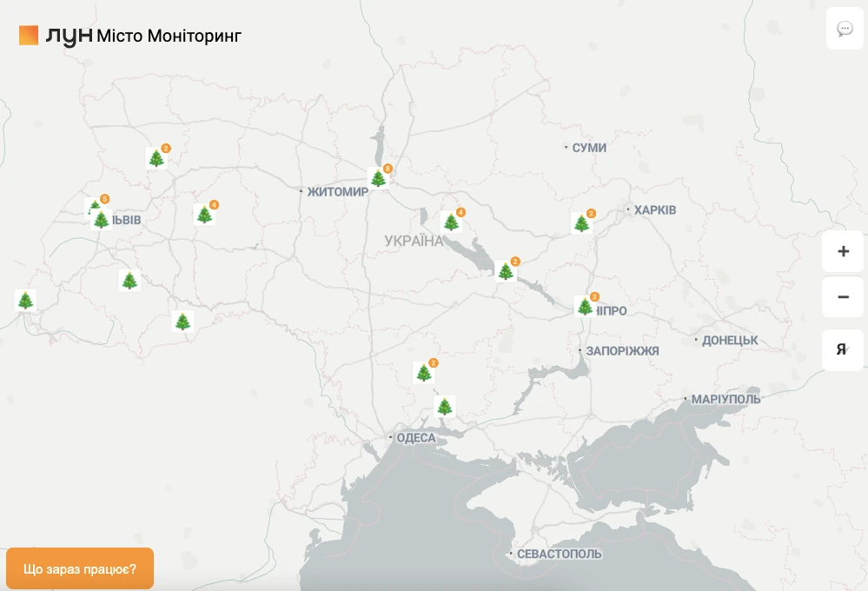The height and width of the screenshot is (591, 868).
Task: Select tree marker with badge 8 near Житомир
Action: point(379,178)
